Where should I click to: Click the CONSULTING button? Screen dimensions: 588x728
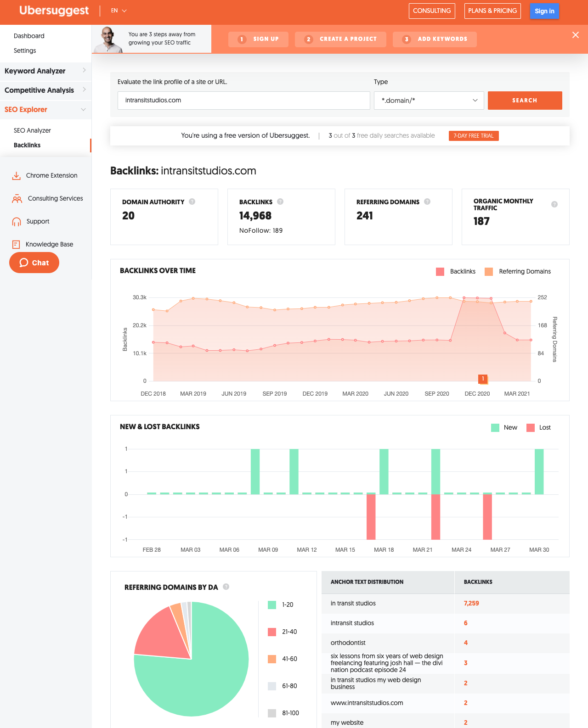(432, 11)
